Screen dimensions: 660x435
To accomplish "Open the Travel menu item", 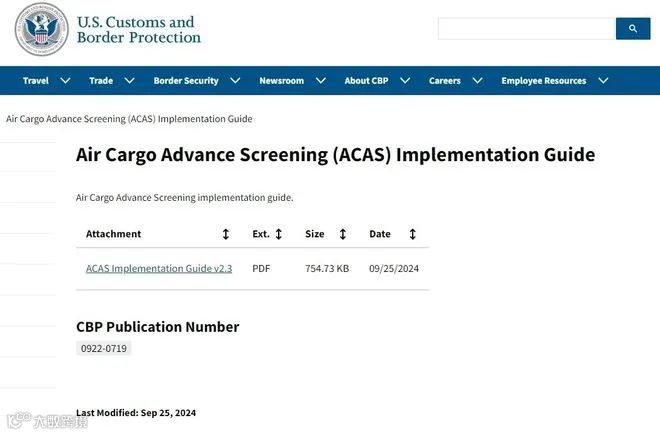I will tap(36, 80).
